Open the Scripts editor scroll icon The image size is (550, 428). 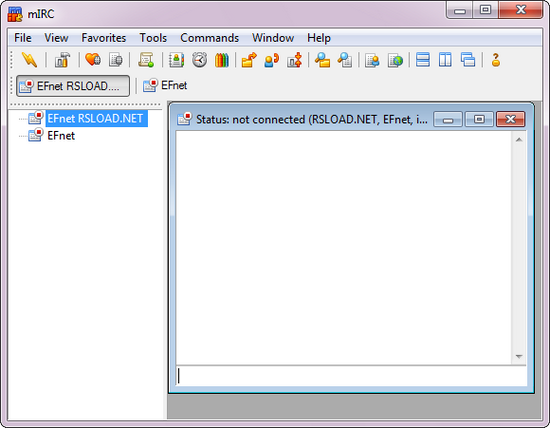[146, 60]
